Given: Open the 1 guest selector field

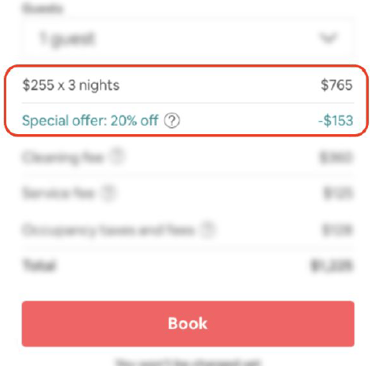Looking at the screenshot, I should click(x=188, y=39).
